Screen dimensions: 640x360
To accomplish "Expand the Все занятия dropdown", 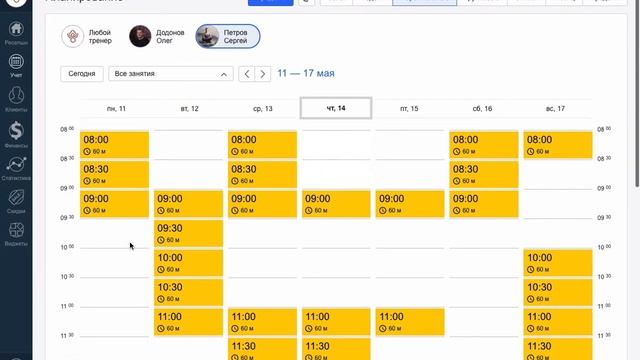I will 171,74.
